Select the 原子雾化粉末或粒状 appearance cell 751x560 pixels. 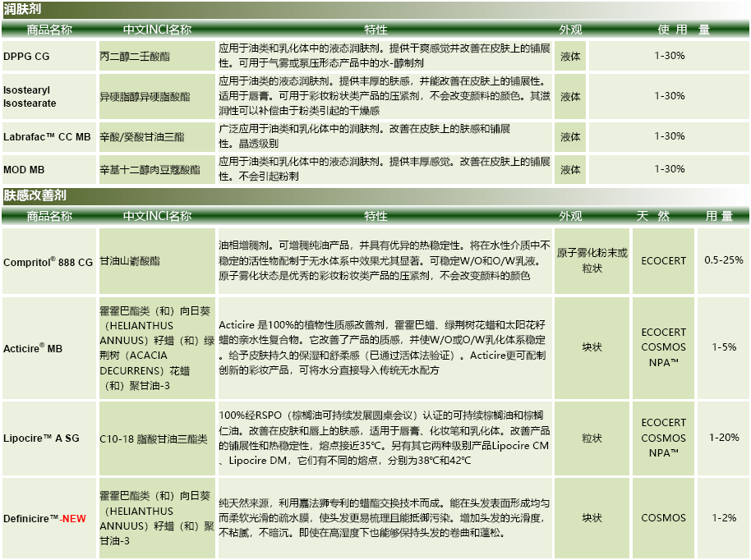(592, 261)
